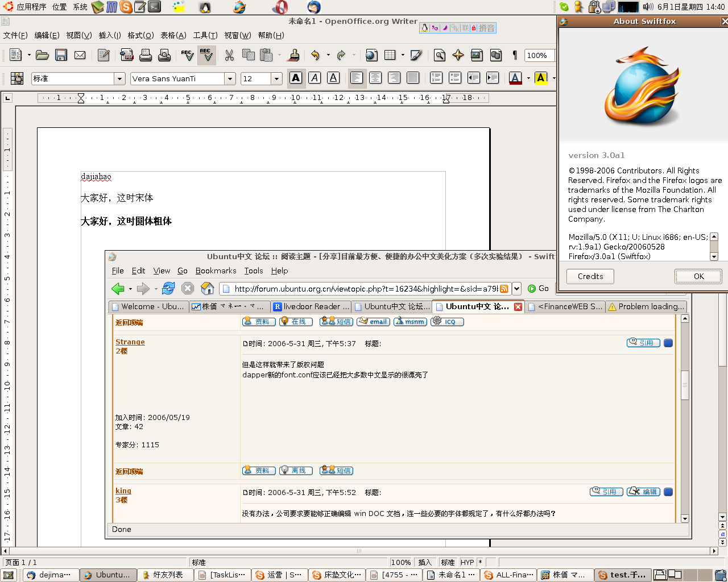Switch to the Problem loading tab

[x=646, y=306]
